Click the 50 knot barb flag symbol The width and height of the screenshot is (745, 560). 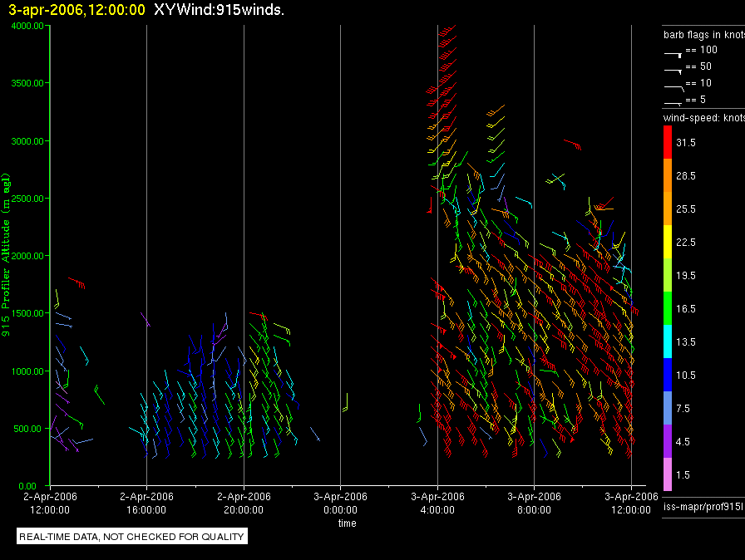673,69
